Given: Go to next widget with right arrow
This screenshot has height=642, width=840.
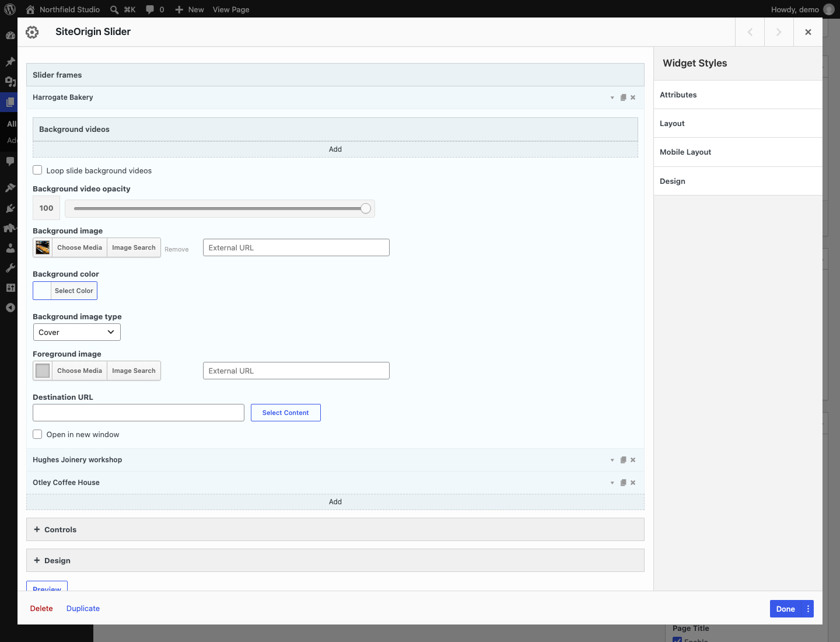Looking at the screenshot, I should 779,32.
